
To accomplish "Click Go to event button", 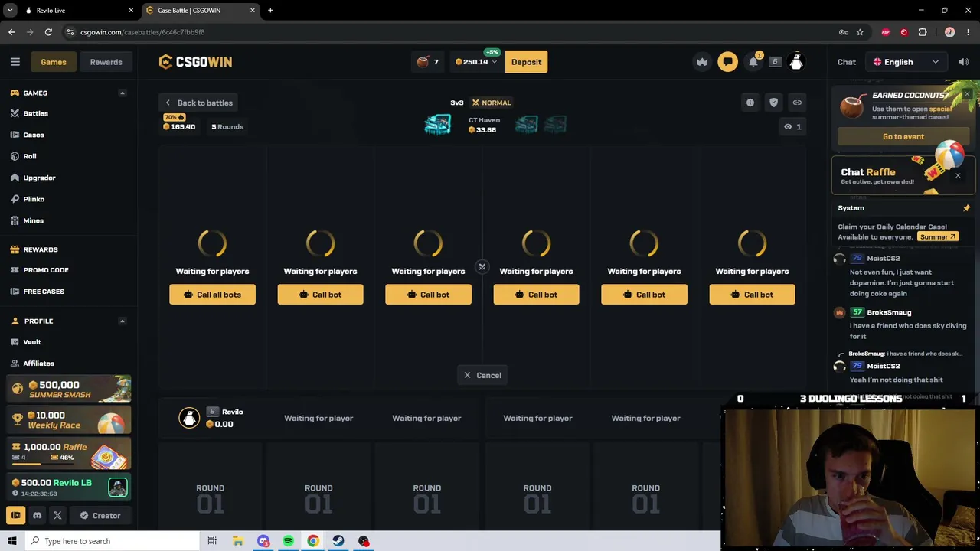I will point(903,136).
